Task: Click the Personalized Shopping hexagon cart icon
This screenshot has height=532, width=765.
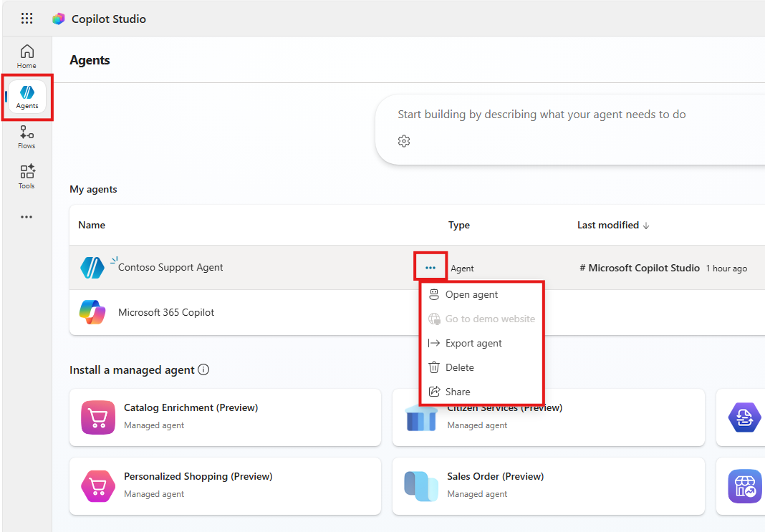Action: (x=98, y=486)
